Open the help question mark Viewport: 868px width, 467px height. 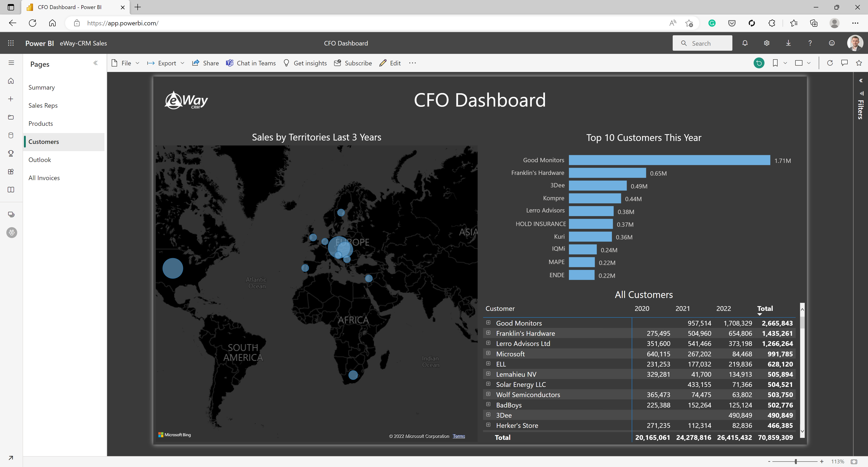click(810, 43)
